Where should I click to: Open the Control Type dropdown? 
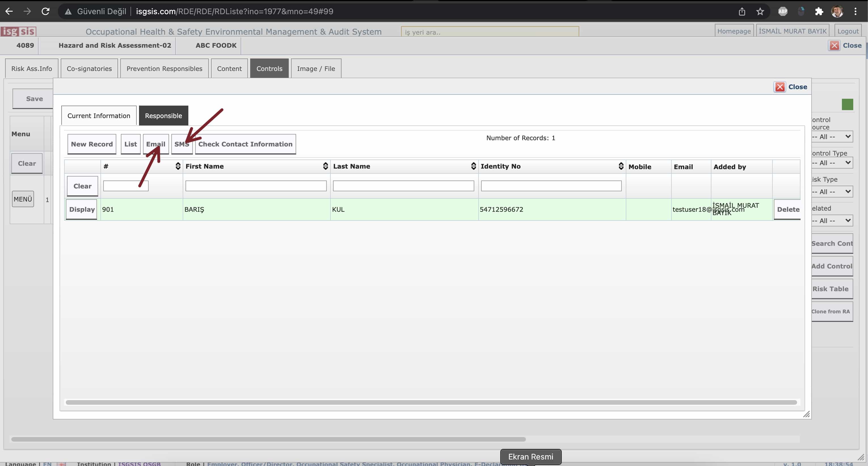point(832,163)
